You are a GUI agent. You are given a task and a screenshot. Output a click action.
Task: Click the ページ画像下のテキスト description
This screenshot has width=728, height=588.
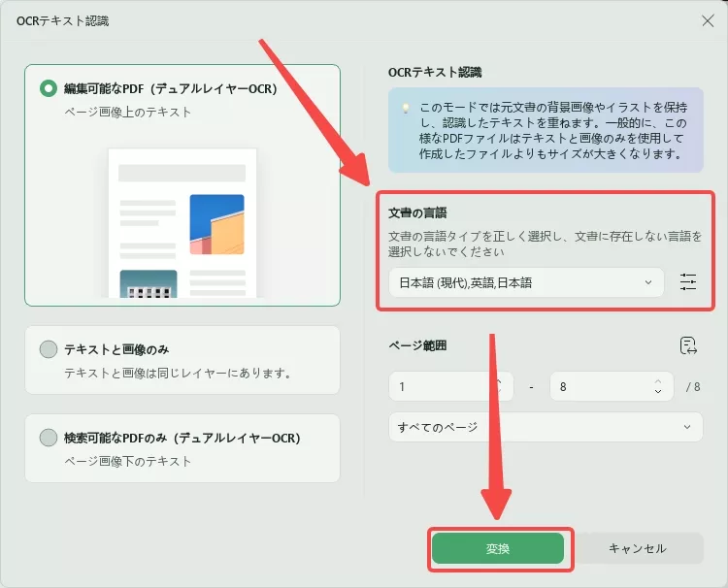(128, 461)
